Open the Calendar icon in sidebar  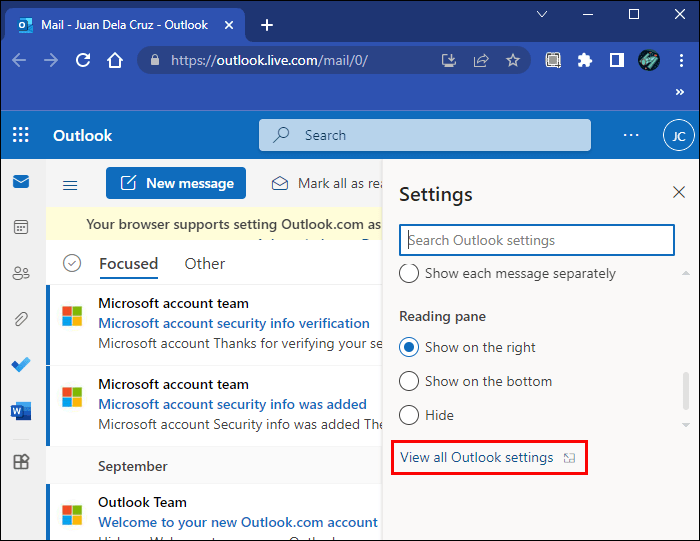21,227
